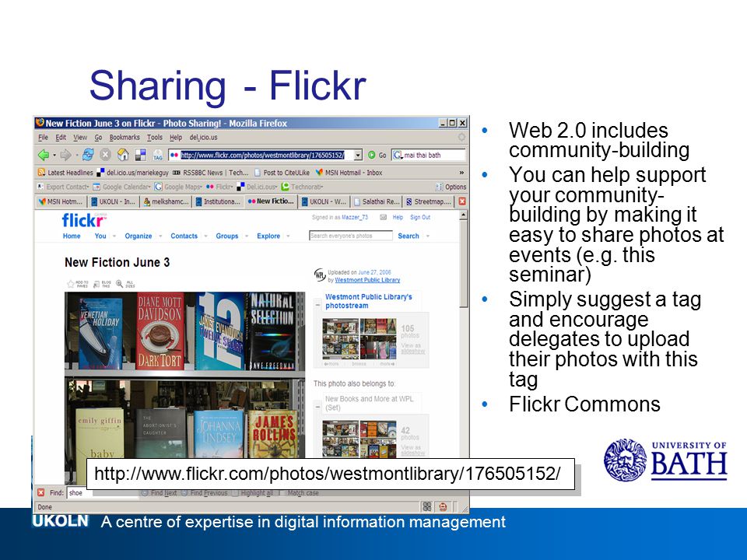Open the View menu
Screen dimensions: 747x560
(80, 137)
